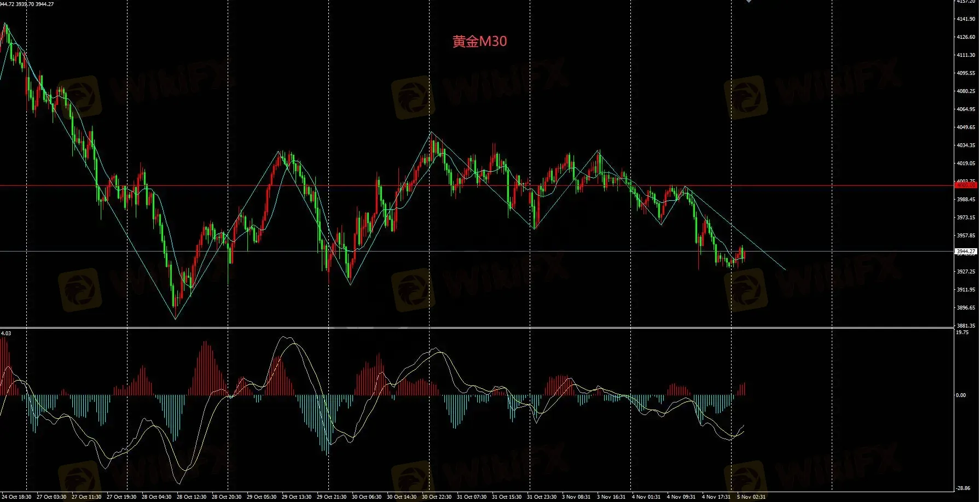Select the 3927.25 price axis label
980x502 pixels.
[x=966, y=272]
